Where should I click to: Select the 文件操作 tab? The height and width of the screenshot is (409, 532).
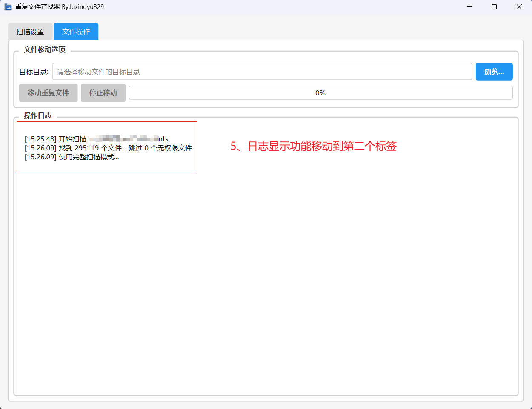pyautogui.click(x=76, y=32)
